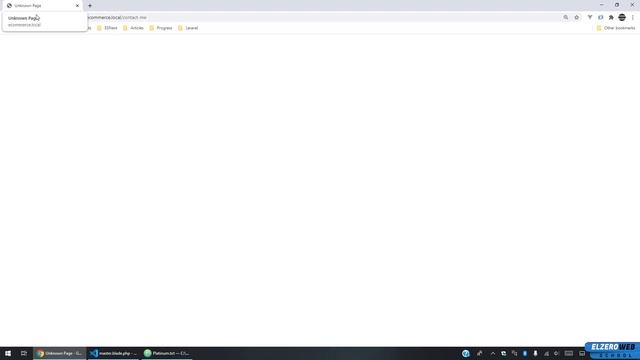Click the Bluetooth tray icon

point(525,353)
